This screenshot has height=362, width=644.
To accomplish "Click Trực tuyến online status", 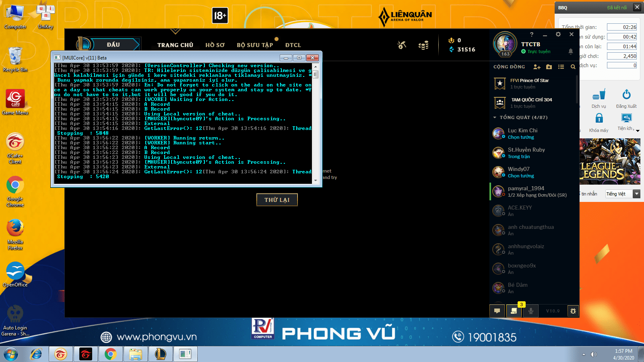I will click(x=536, y=51).
